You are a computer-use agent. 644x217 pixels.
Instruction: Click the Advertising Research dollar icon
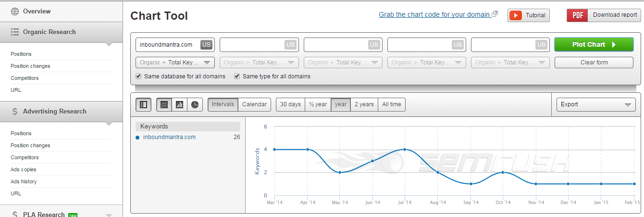[x=15, y=112]
